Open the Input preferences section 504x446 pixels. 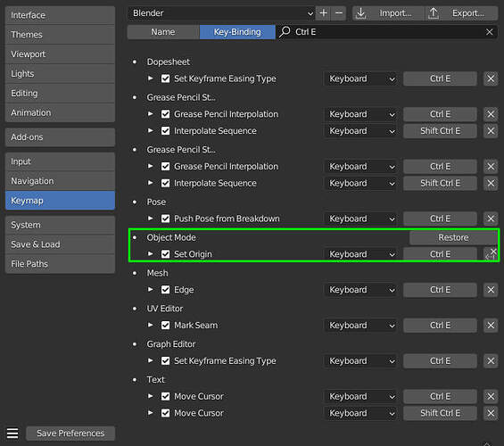pyautogui.click(x=60, y=161)
